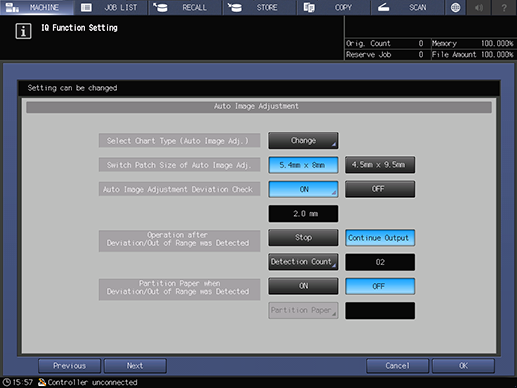Switch to the JOB LIST tab

pyautogui.click(x=111, y=7)
